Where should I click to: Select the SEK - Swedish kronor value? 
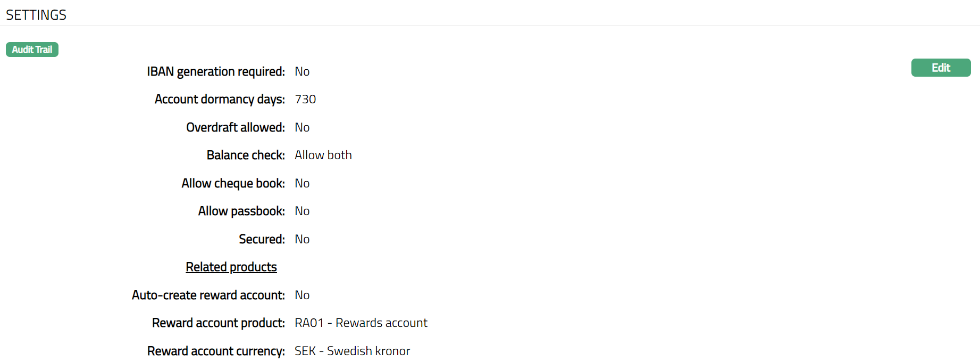(x=352, y=351)
